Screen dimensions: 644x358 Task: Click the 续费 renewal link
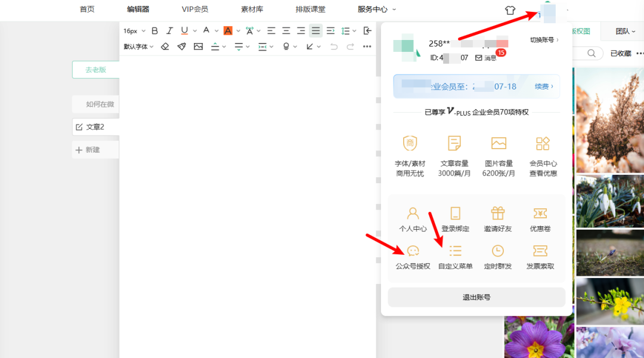[543, 87]
